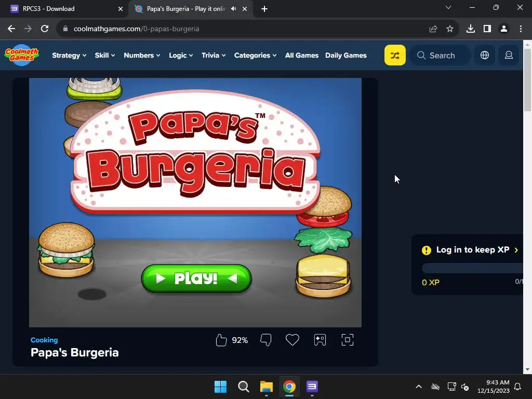Switch to the RPCS3 - Download tab
The image size is (532, 399).
64,9
